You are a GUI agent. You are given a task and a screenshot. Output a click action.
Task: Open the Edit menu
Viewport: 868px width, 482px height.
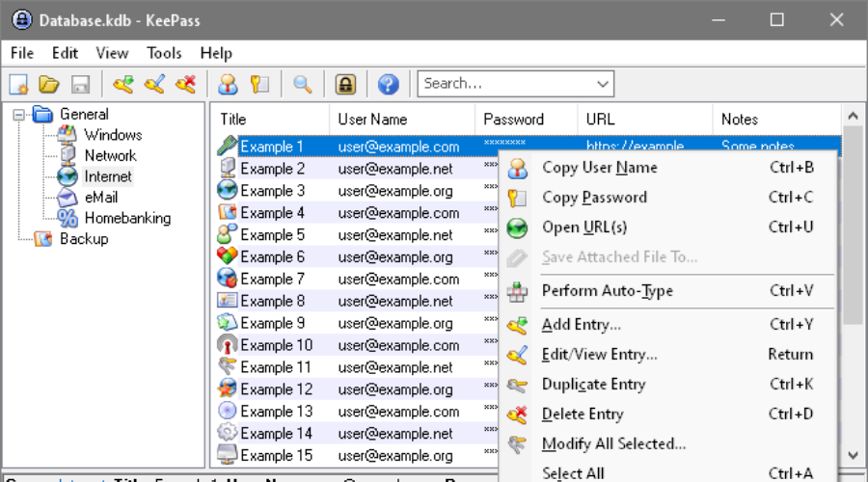pyautogui.click(x=65, y=53)
